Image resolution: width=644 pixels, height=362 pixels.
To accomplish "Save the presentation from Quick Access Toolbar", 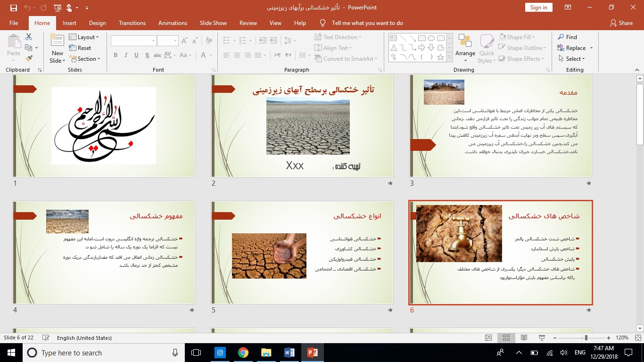I will point(13,8).
